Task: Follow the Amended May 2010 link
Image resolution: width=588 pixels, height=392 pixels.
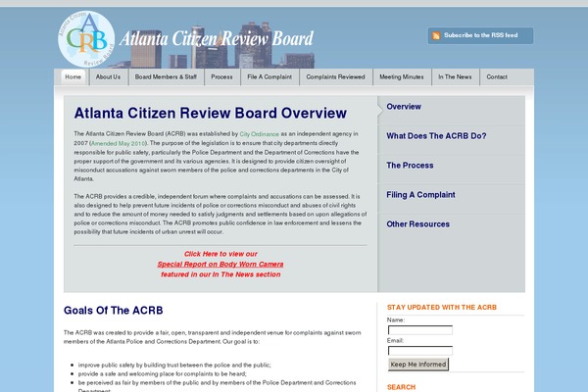Action: pyautogui.click(x=119, y=143)
